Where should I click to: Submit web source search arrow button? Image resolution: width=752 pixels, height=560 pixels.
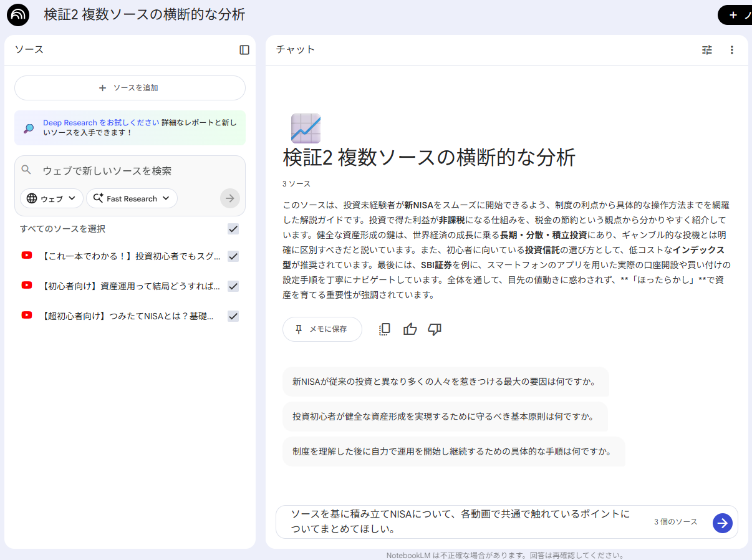click(230, 198)
